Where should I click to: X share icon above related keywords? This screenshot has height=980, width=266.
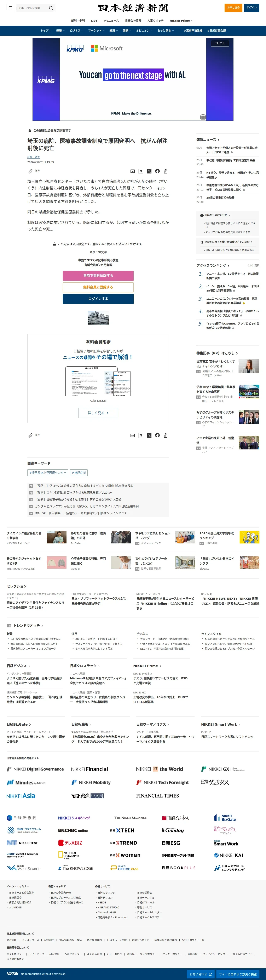point(149,435)
